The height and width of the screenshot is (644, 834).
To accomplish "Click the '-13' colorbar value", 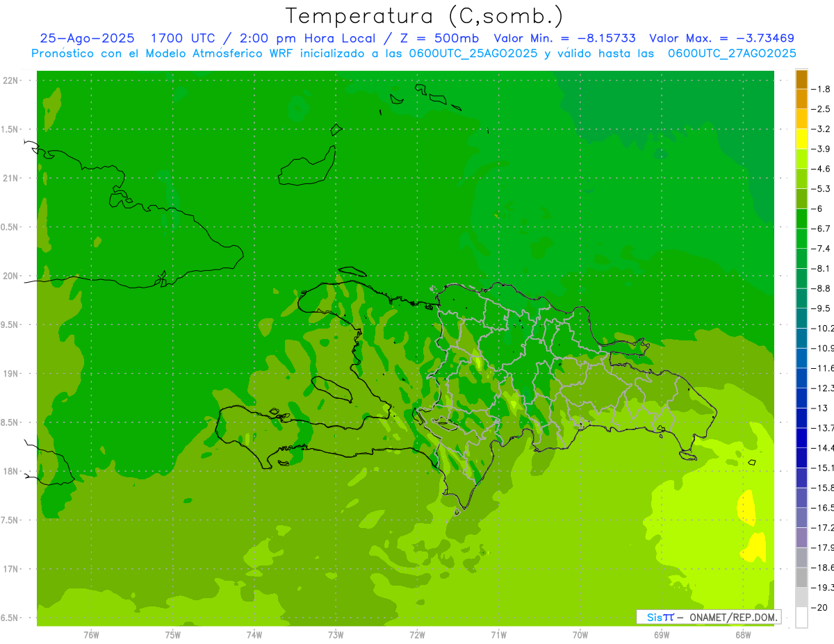I will click(x=819, y=408).
